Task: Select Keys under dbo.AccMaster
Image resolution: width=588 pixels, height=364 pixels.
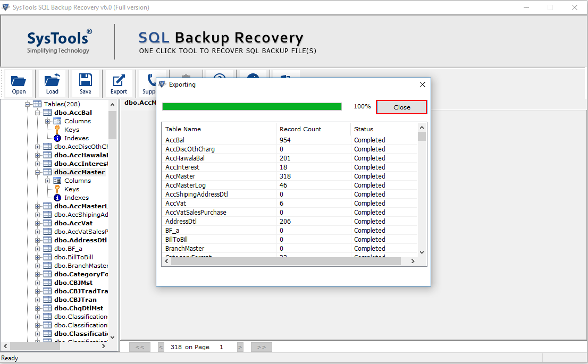Action: (72, 189)
